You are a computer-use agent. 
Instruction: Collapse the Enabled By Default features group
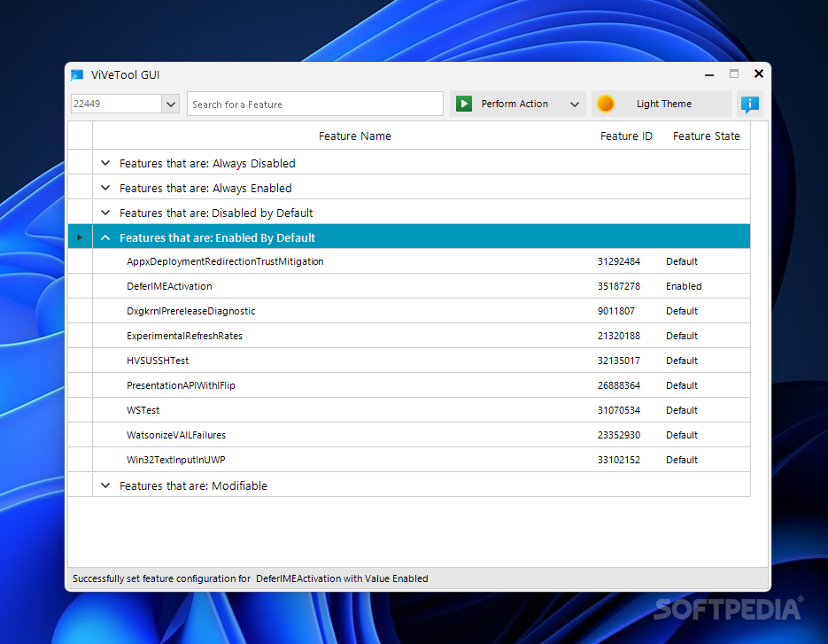click(x=105, y=237)
